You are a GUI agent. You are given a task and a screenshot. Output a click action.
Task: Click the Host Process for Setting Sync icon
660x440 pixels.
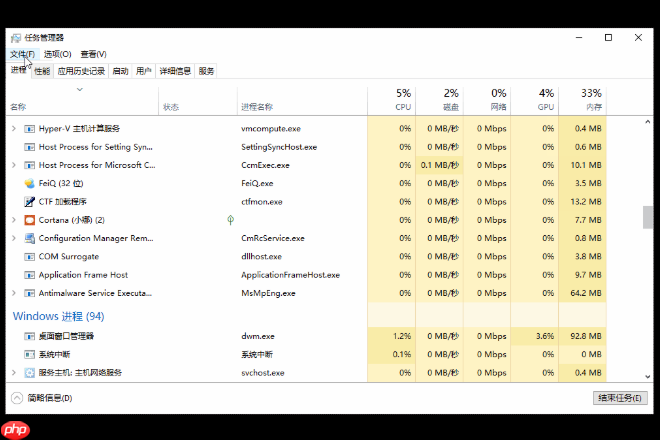[x=29, y=147]
